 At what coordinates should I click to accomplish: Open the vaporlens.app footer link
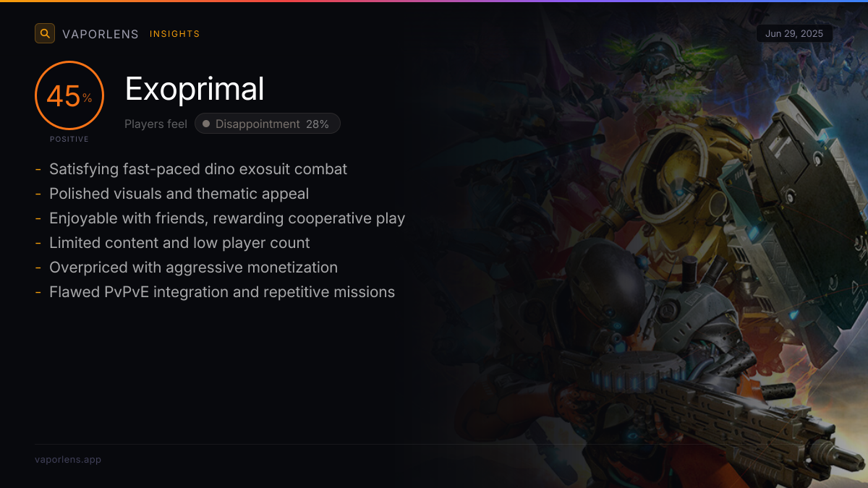68,460
